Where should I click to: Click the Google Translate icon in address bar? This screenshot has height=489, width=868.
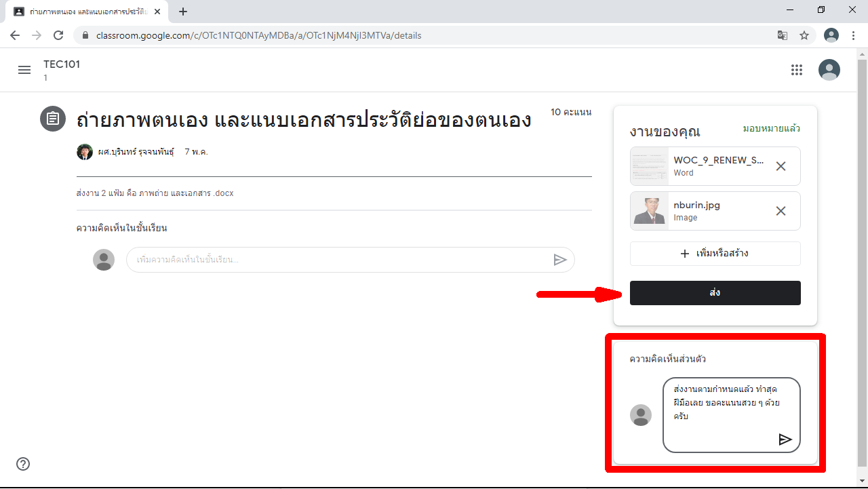[783, 35]
